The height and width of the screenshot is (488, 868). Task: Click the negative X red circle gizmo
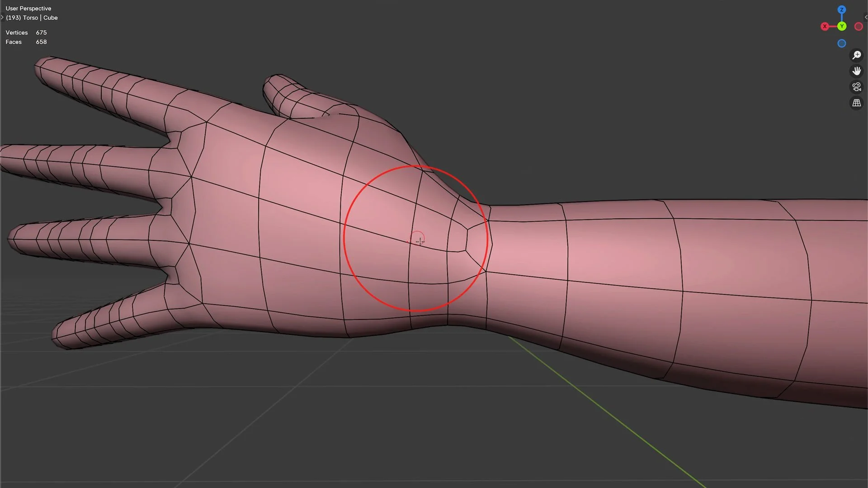(858, 27)
